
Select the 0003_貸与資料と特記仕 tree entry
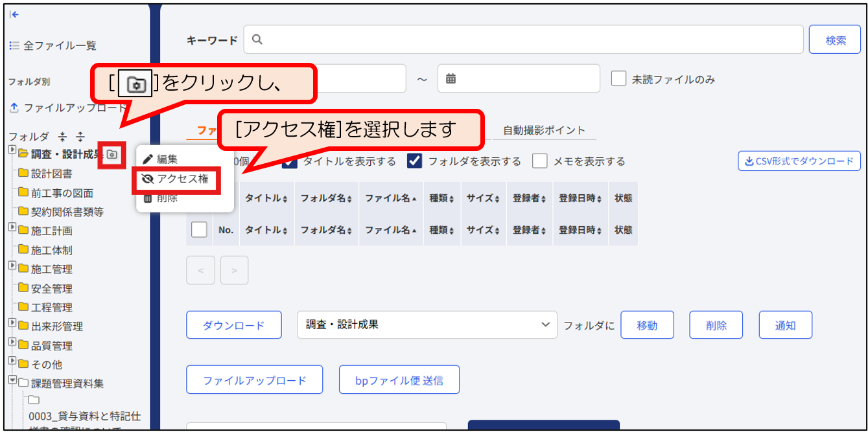point(85,415)
